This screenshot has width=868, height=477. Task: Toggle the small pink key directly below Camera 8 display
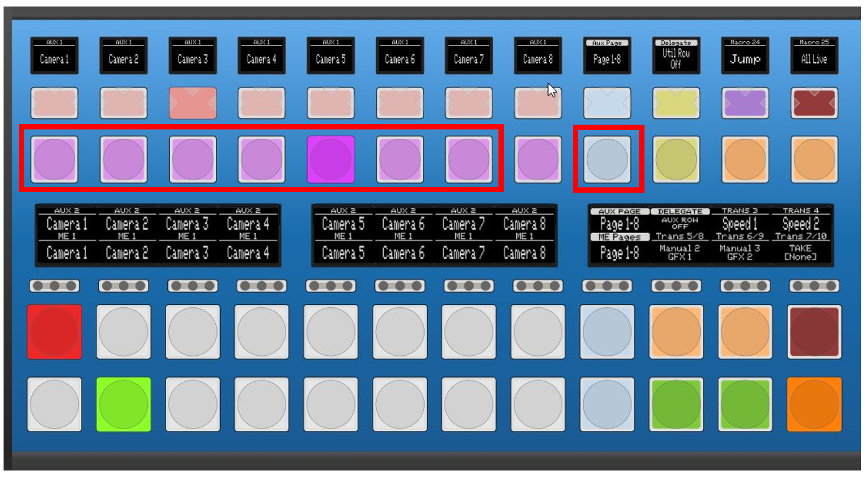point(538,103)
